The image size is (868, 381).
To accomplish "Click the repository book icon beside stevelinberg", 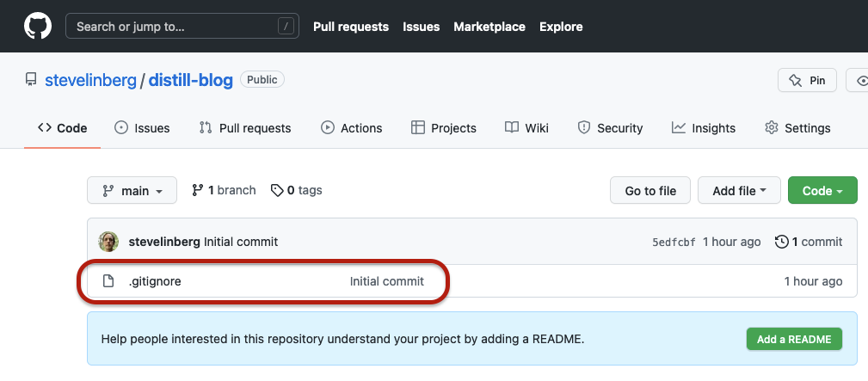I will click(x=30, y=80).
